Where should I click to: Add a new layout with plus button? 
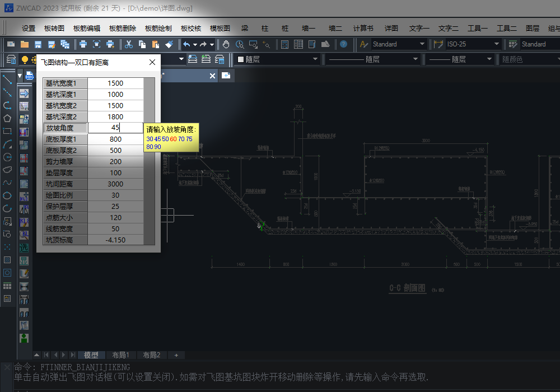coord(176,355)
